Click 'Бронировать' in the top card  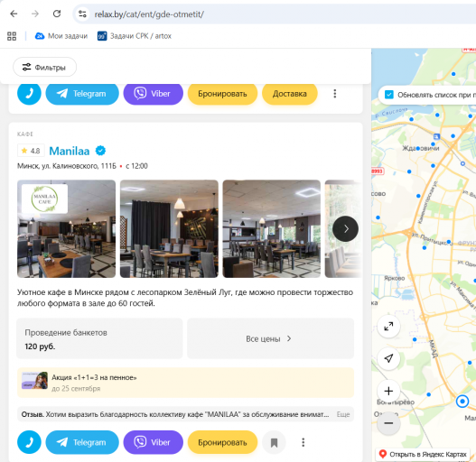[222, 94]
